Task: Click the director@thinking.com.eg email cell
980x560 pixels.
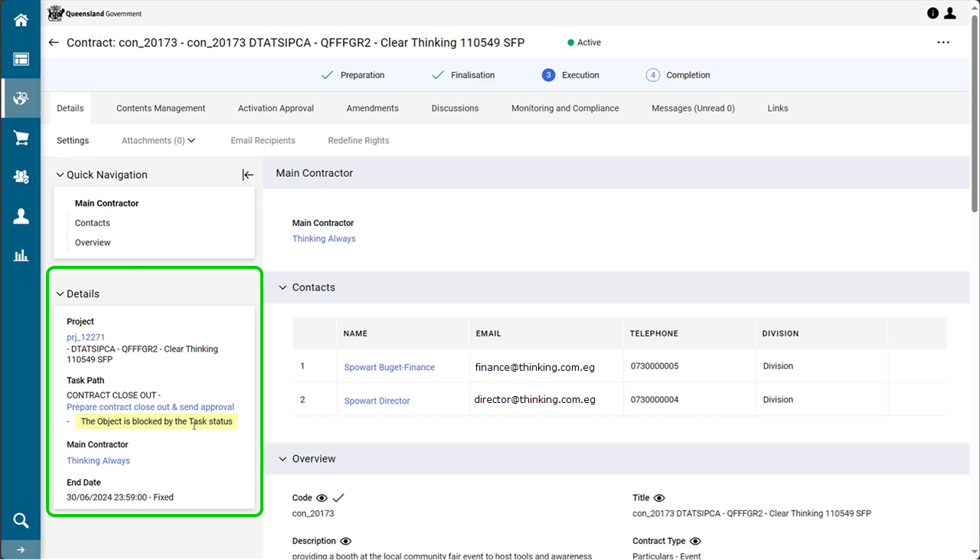Action: coord(535,399)
